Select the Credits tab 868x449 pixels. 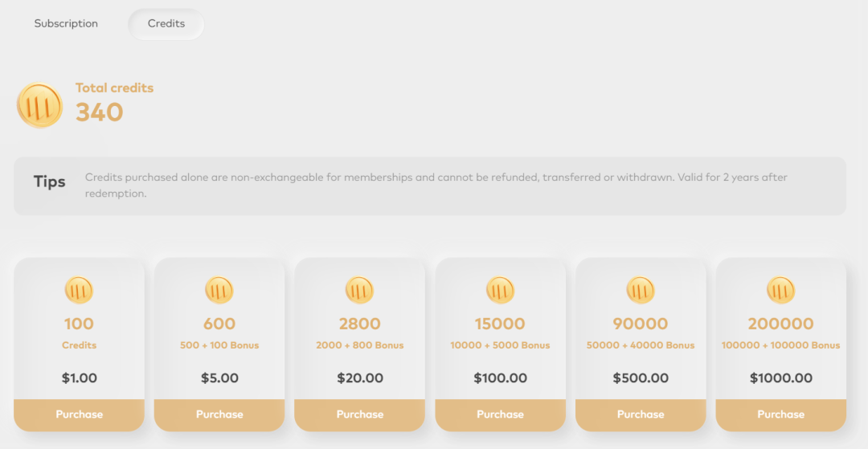(166, 24)
